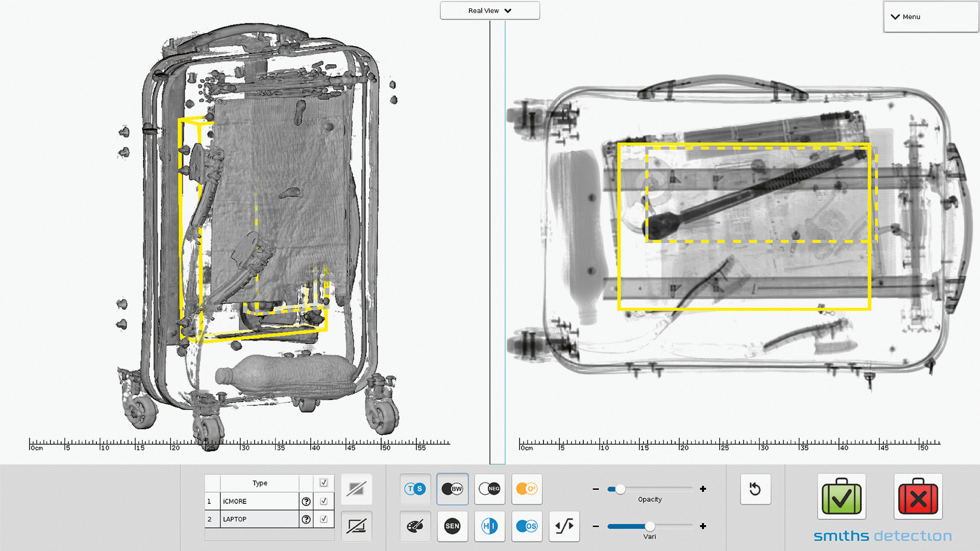
Task: Click the Opacity slider handle
Action: click(620, 489)
